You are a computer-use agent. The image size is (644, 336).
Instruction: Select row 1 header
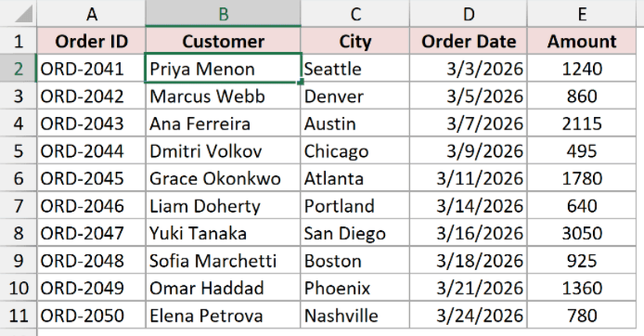18,41
